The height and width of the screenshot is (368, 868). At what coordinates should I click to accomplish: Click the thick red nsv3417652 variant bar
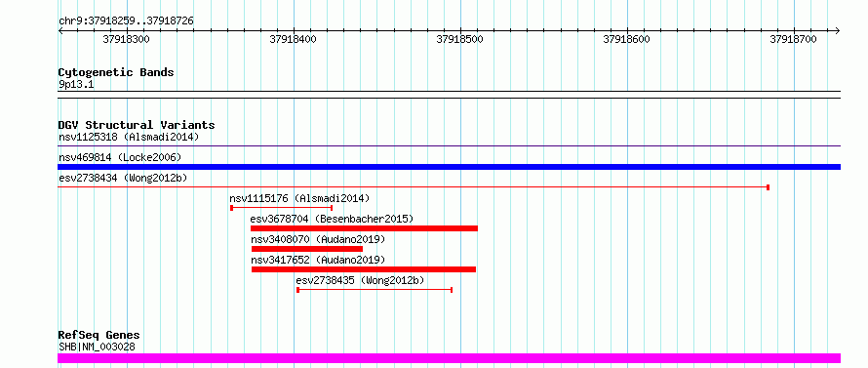[363, 269]
